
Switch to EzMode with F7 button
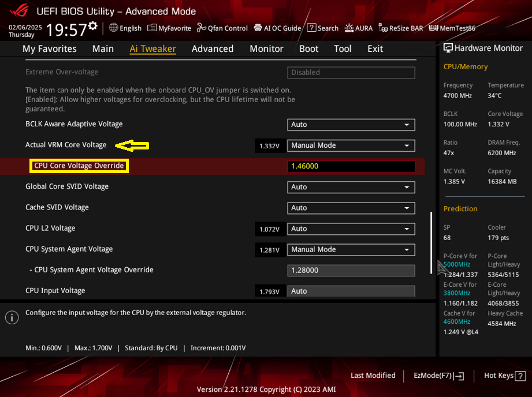(x=437, y=376)
